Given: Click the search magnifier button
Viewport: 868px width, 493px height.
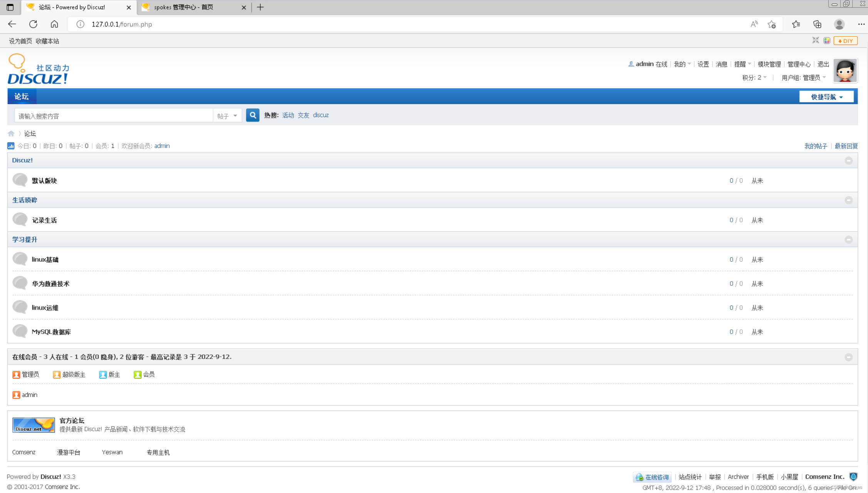Looking at the screenshot, I should (253, 115).
